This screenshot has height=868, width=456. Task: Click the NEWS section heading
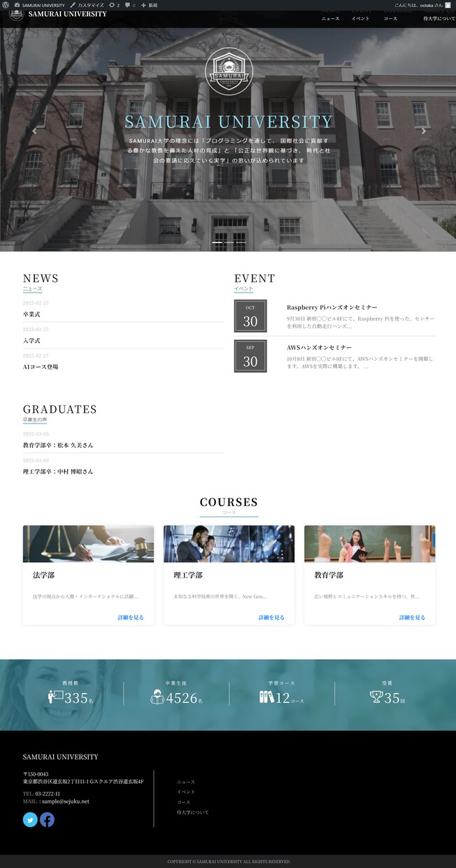41,279
